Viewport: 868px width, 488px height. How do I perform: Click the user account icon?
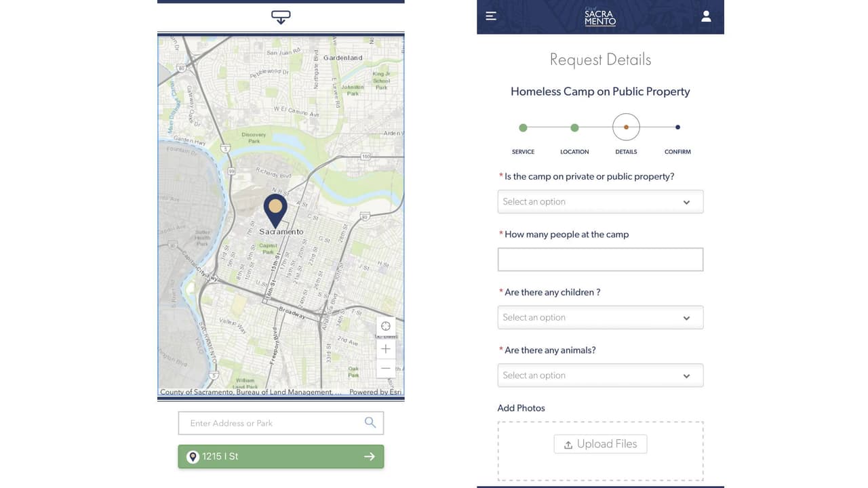pos(706,16)
